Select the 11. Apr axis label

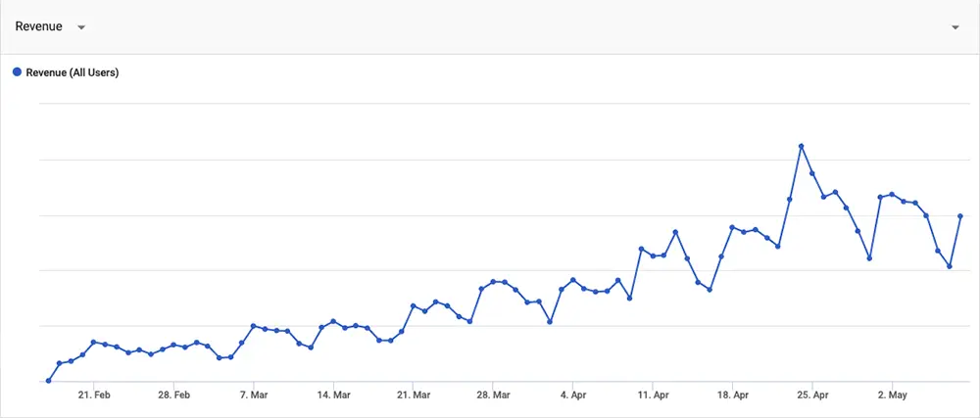653,395
